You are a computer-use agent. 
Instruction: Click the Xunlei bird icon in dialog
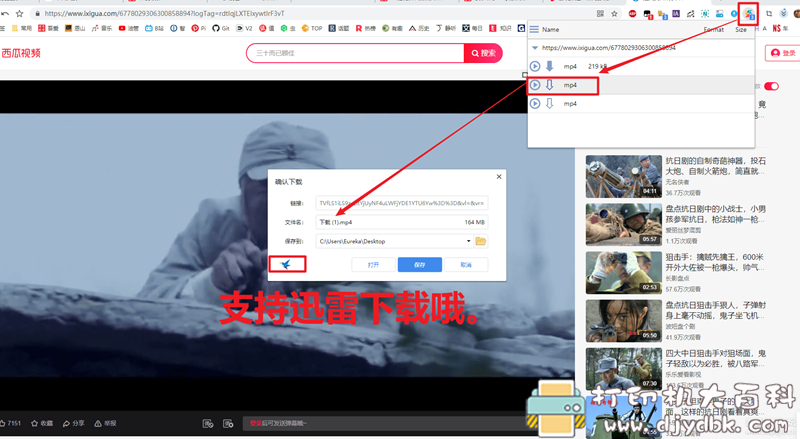(x=286, y=264)
